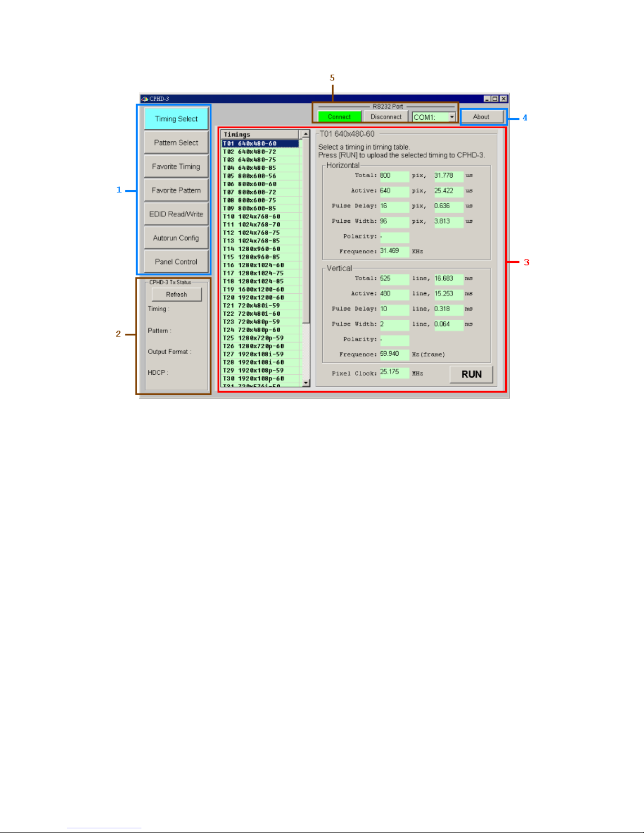Click the RUN button
The width and height of the screenshot is (644, 833).
[472, 374]
